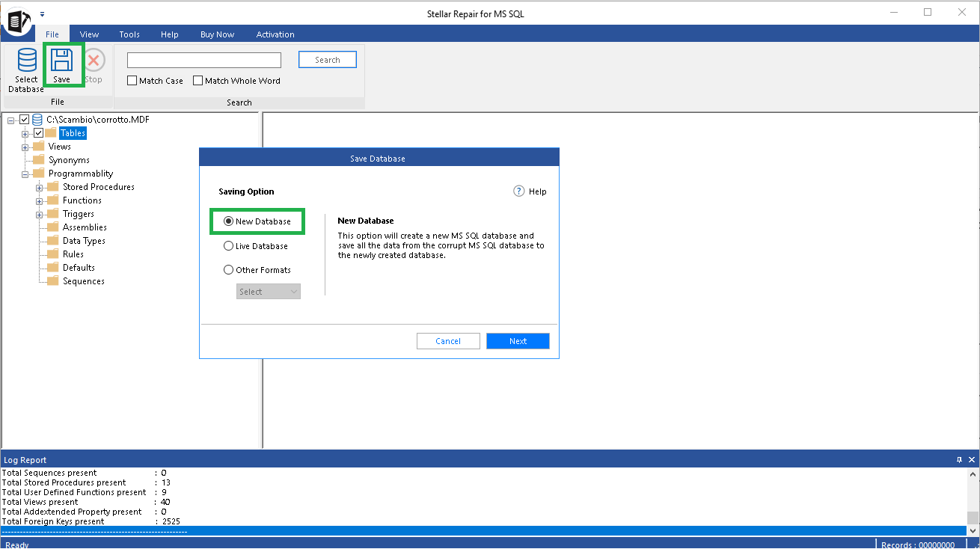The height and width of the screenshot is (549, 980).
Task: Collapse the Programmablity tree node
Action: (x=25, y=174)
